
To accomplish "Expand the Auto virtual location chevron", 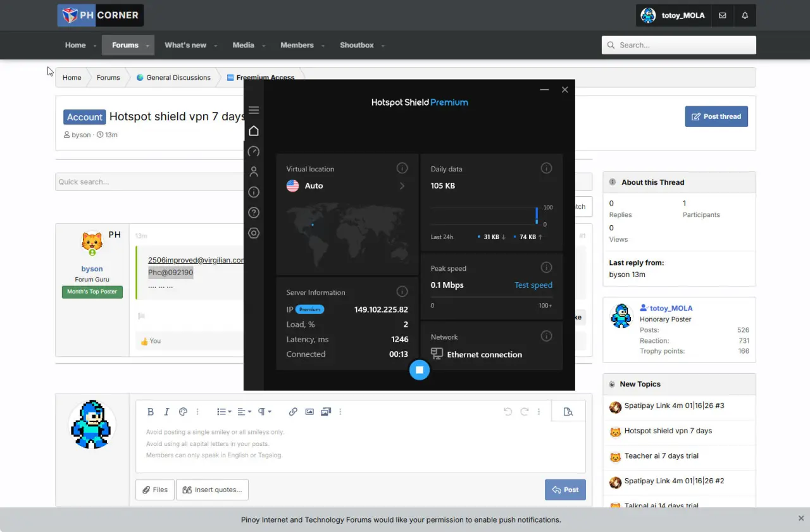I will coord(402,186).
